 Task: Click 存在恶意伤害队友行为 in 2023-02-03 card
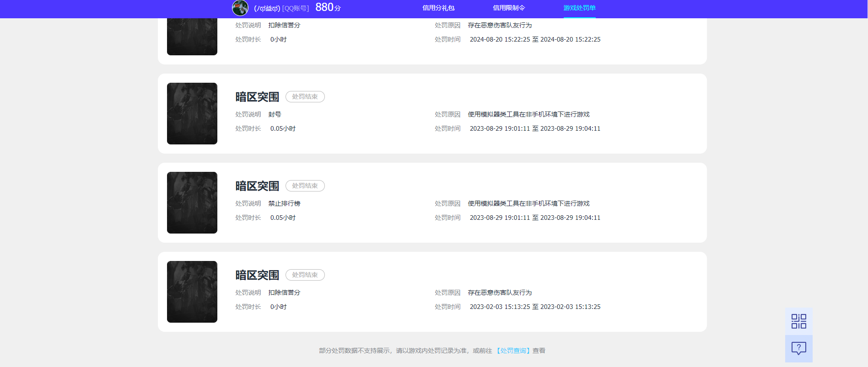(x=500, y=293)
